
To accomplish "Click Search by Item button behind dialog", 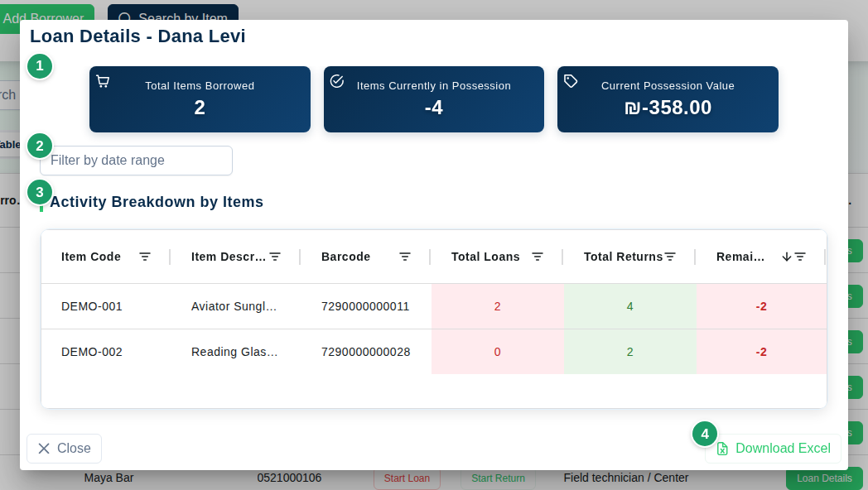I will click(173, 12).
